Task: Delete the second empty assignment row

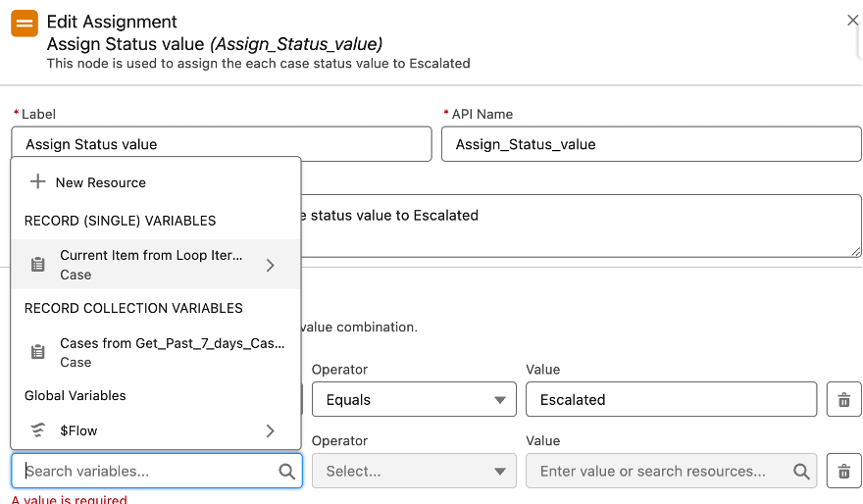Action: [x=843, y=472]
